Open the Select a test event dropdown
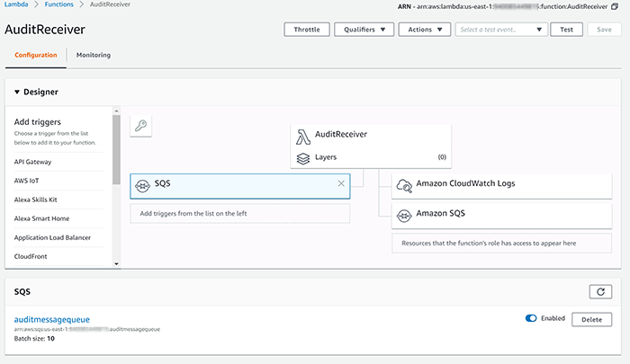Image resolution: width=630 pixels, height=364 pixels. [x=500, y=29]
